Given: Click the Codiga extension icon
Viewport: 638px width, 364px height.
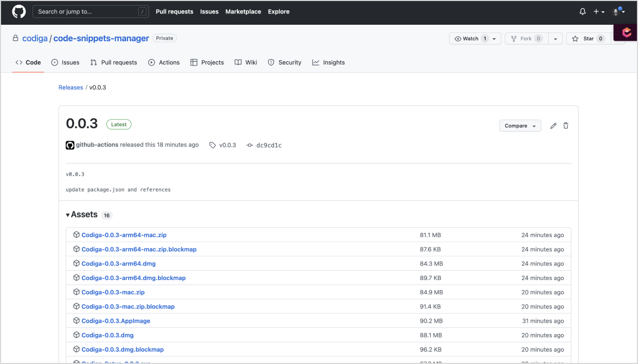Looking at the screenshot, I should pos(627,32).
